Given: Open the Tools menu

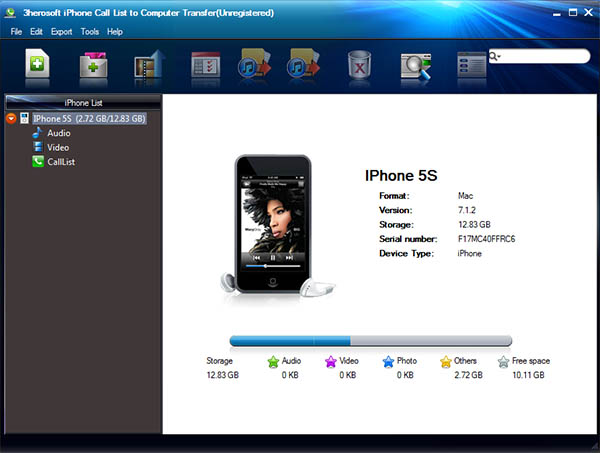Looking at the screenshot, I should pos(90,32).
